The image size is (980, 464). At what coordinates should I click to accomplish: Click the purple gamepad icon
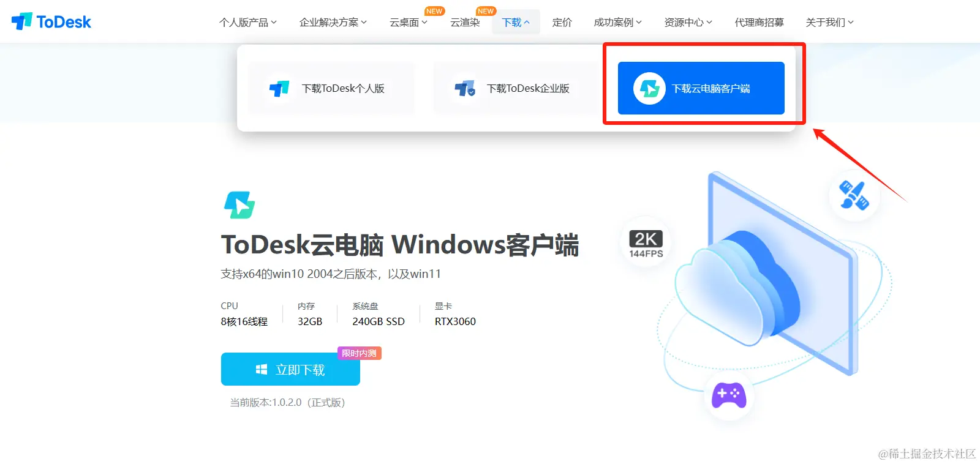(729, 394)
